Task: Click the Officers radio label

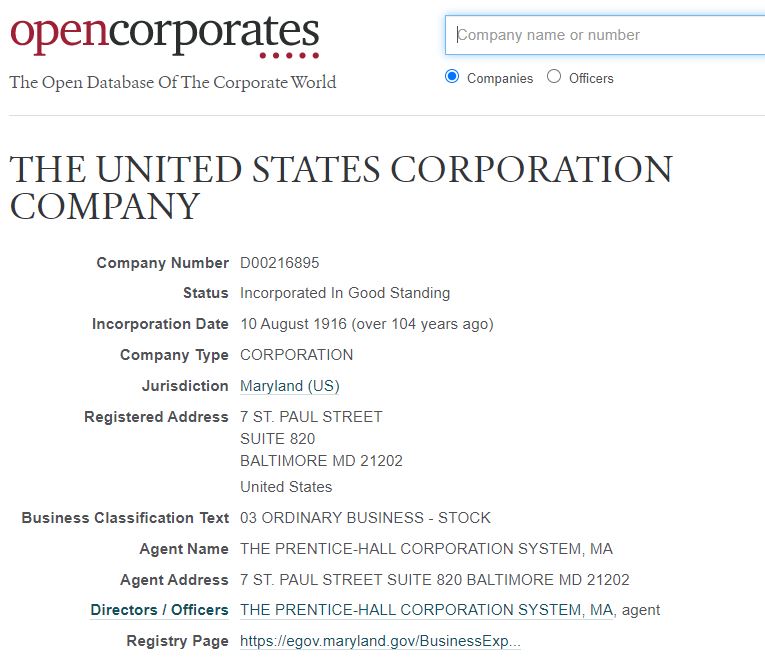Action: coord(591,78)
